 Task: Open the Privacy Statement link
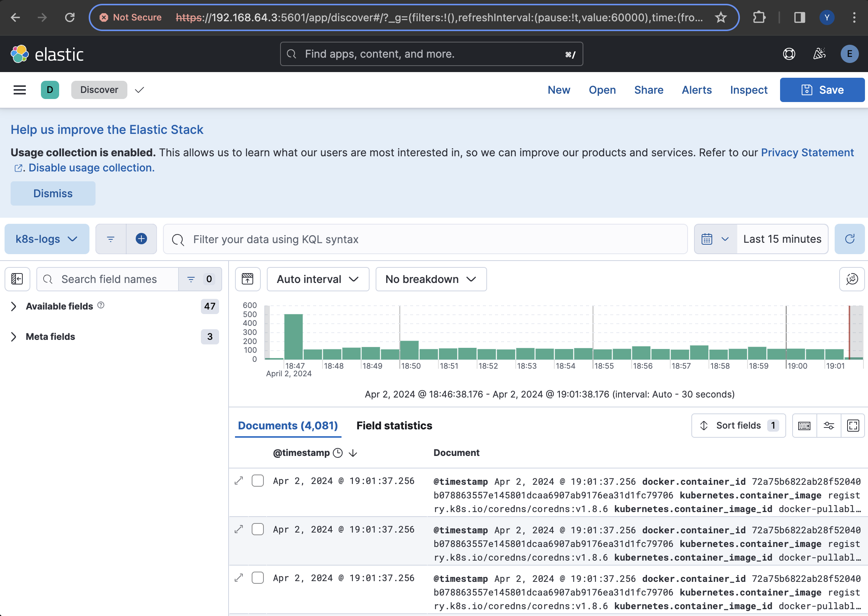(807, 152)
